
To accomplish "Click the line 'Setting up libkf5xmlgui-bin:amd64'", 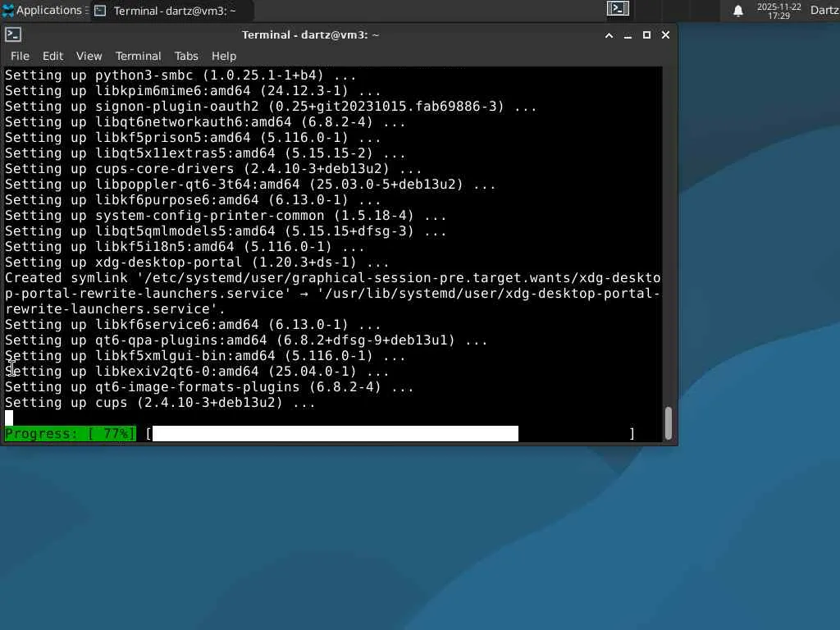I will (x=205, y=355).
